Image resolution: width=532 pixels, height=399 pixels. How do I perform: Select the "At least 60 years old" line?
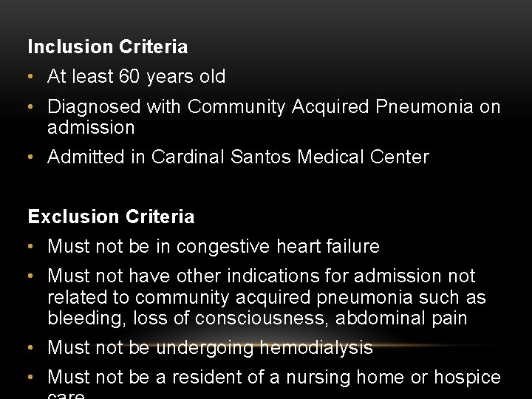coord(136,77)
